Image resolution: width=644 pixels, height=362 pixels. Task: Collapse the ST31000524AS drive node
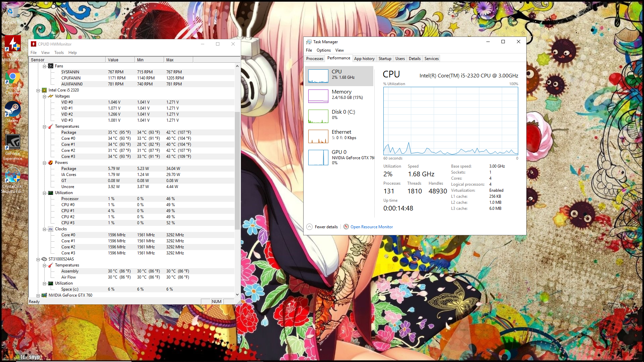pyautogui.click(x=38, y=259)
